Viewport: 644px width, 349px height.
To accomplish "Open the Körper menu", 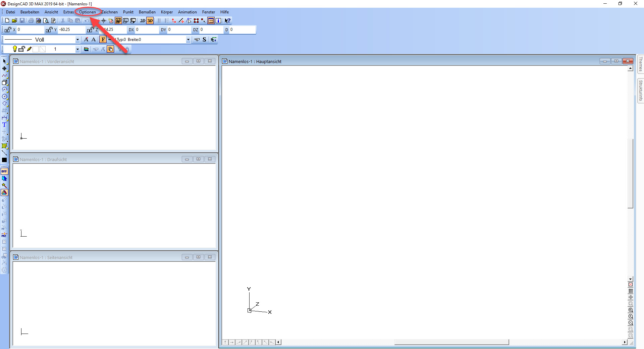I will point(167,12).
